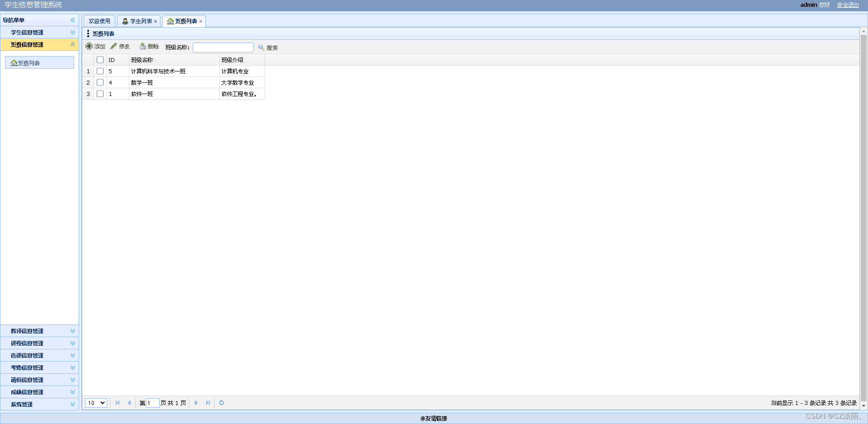
Task: Go to first page icon in pager
Action: point(118,403)
